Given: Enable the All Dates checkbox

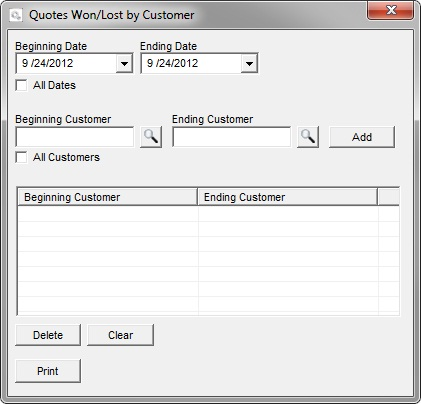Looking at the screenshot, I should pyautogui.click(x=21, y=85).
